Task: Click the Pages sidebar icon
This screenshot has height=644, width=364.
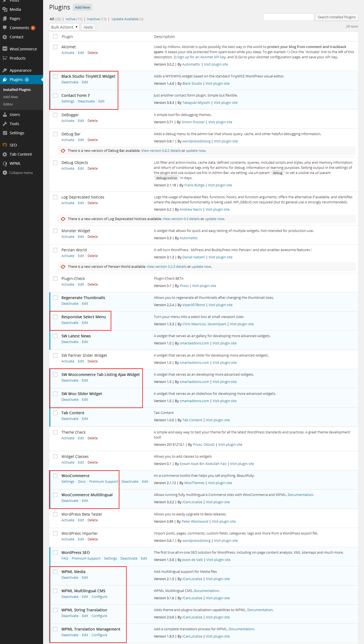Action: pyautogui.click(x=5, y=19)
